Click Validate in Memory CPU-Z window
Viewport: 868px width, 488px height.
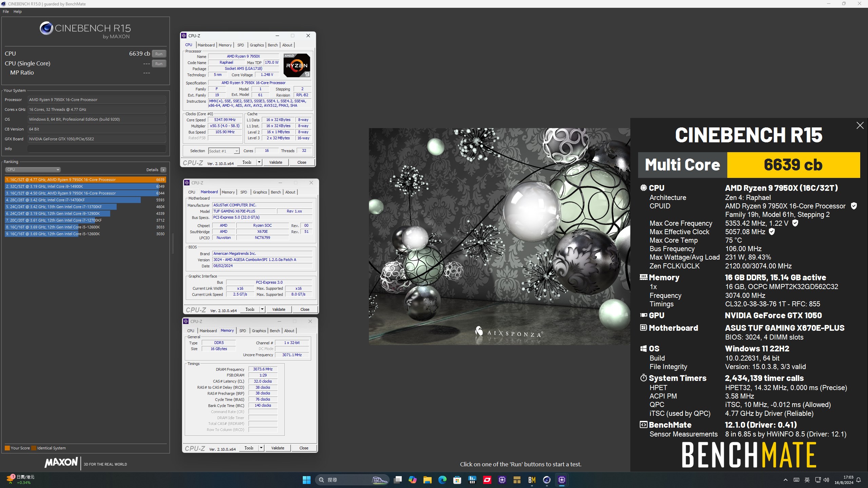click(x=278, y=448)
